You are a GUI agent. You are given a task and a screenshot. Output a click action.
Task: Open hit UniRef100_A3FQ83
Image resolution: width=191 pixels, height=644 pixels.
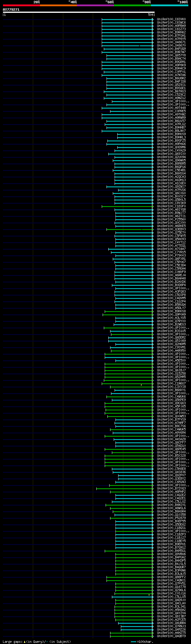171,291
